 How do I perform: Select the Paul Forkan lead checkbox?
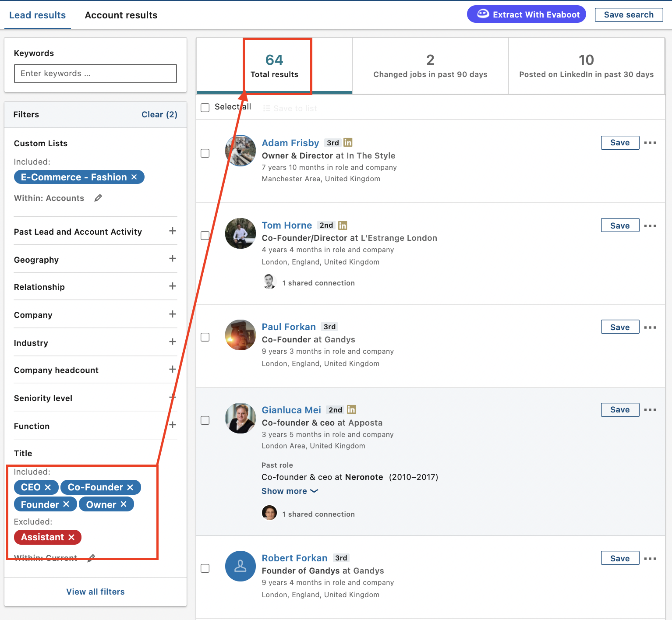(x=205, y=337)
